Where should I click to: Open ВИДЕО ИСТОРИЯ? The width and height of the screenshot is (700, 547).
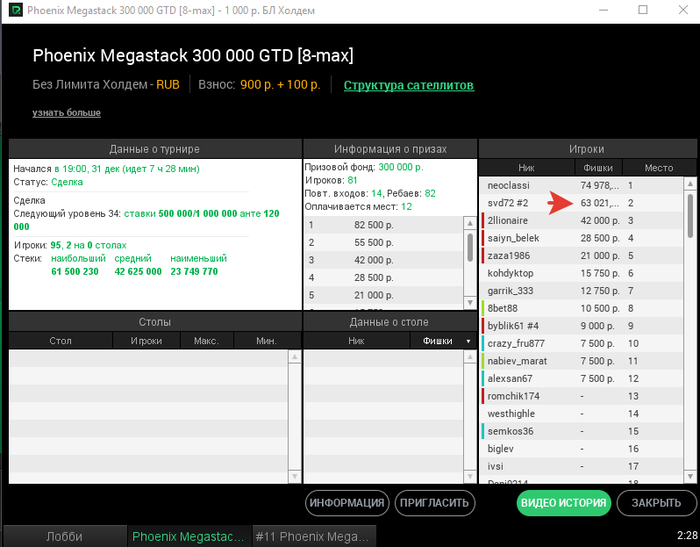tap(563, 503)
